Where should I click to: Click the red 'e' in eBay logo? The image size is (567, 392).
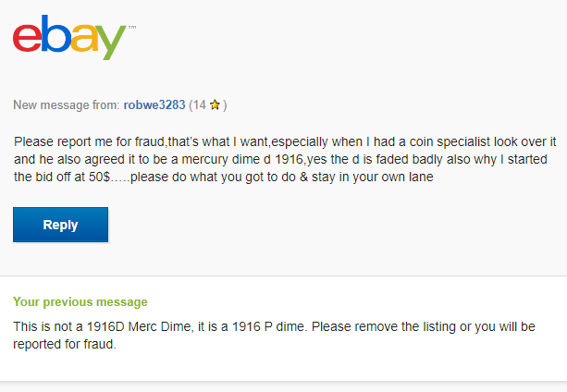tap(27, 38)
